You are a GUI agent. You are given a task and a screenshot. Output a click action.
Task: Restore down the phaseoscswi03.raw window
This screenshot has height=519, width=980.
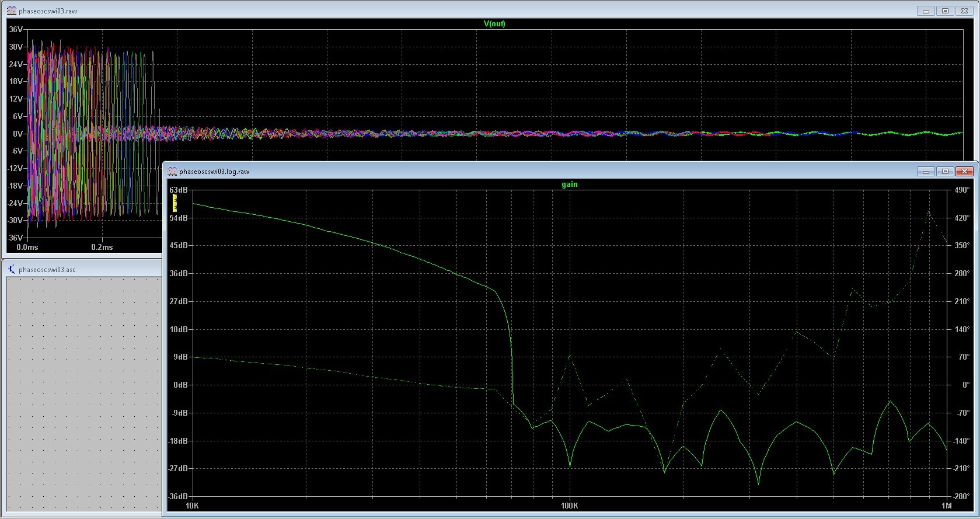pyautogui.click(x=945, y=11)
